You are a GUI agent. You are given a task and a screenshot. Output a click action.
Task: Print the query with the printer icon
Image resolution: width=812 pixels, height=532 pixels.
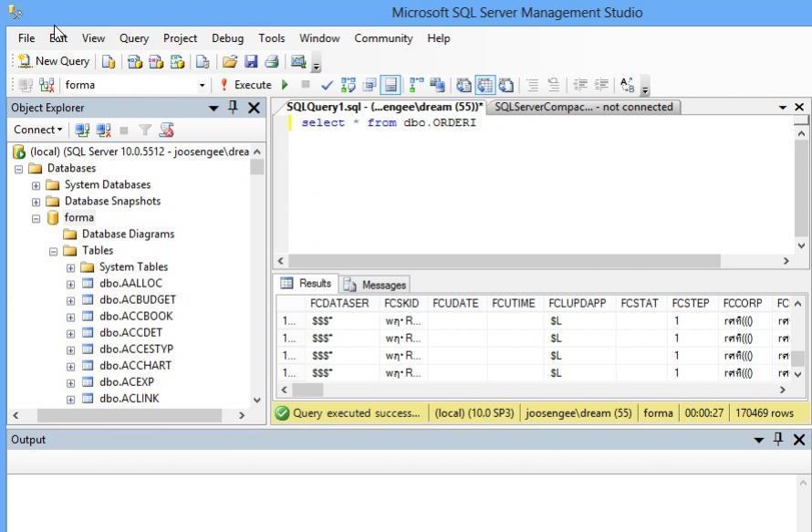272,62
